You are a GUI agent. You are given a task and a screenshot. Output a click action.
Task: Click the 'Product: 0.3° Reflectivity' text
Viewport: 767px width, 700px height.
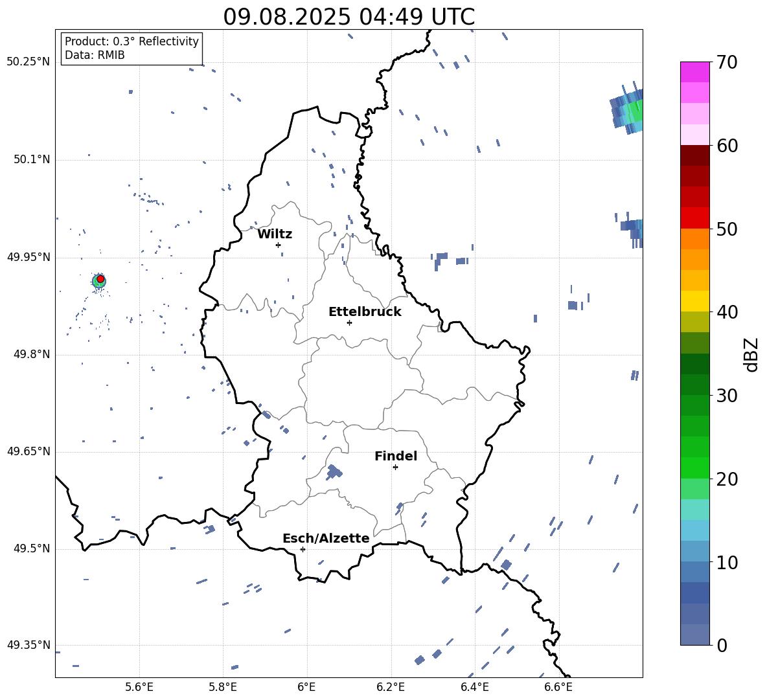tap(132, 41)
